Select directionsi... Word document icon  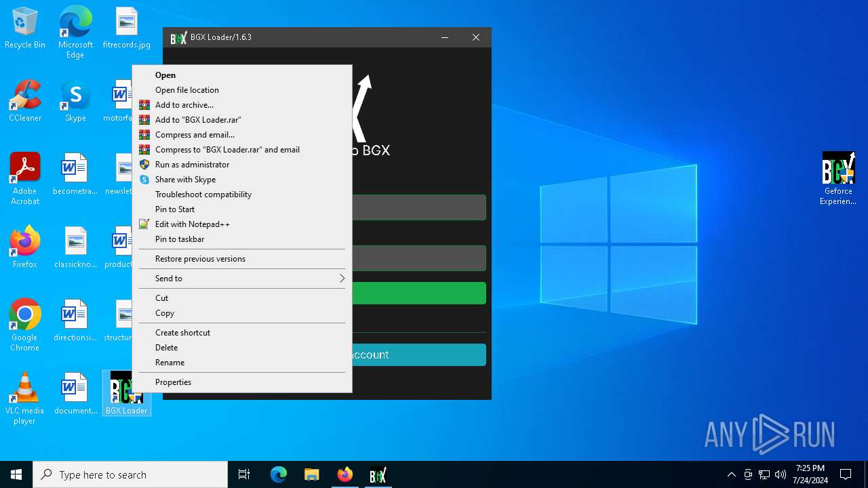(75, 321)
